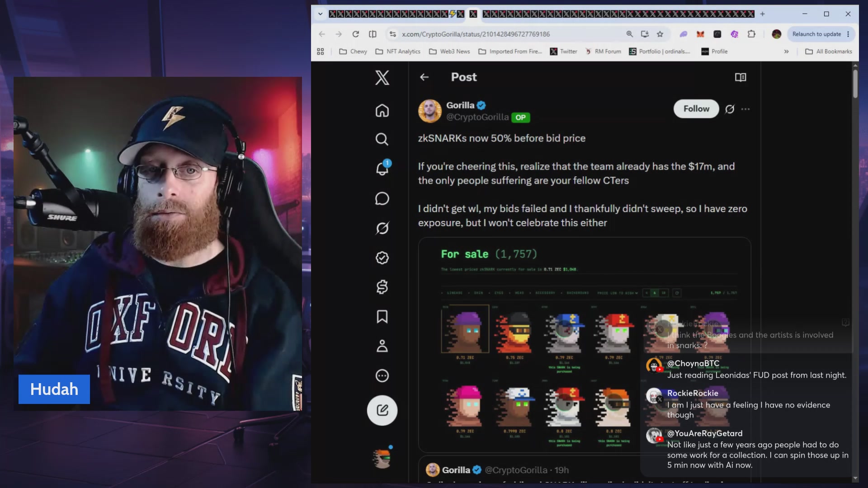
Task: Open the Web3 News bookmarks folder
Action: (x=449, y=52)
